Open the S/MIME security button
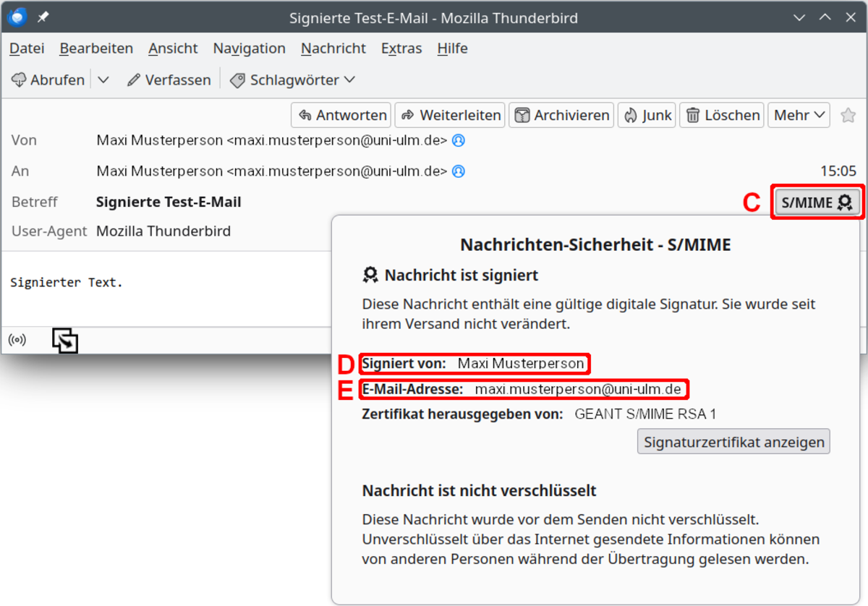This screenshot has height=606, width=868. click(817, 202)
